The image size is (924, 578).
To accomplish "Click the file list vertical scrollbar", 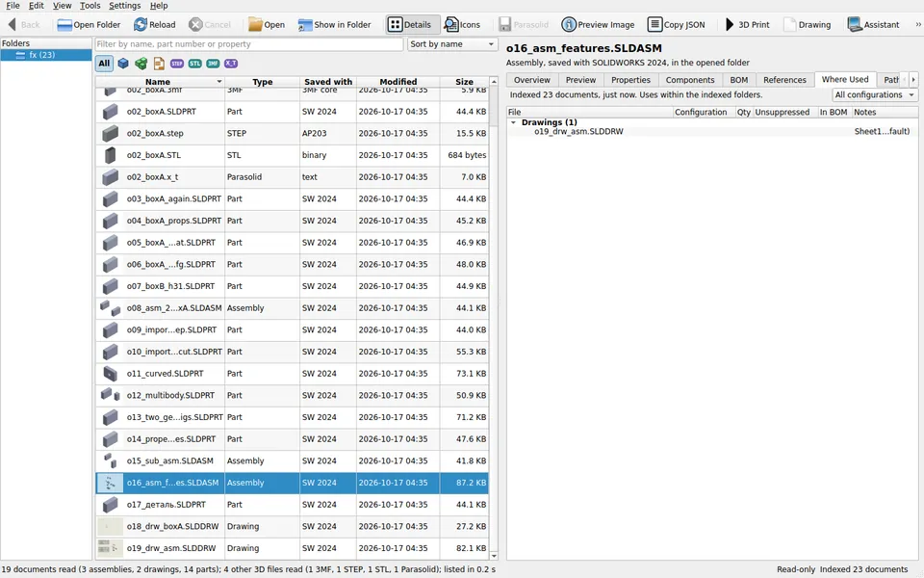I will tap(494, 319).
